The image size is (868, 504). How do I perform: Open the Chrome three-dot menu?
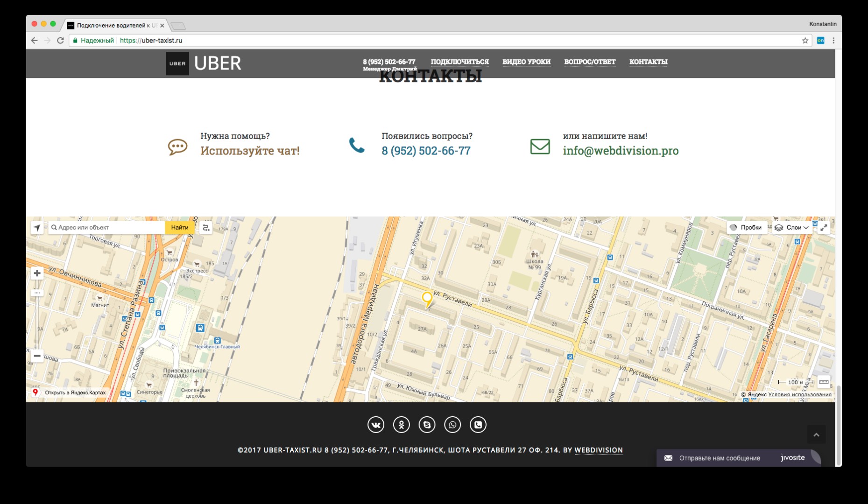click(833, 41)
